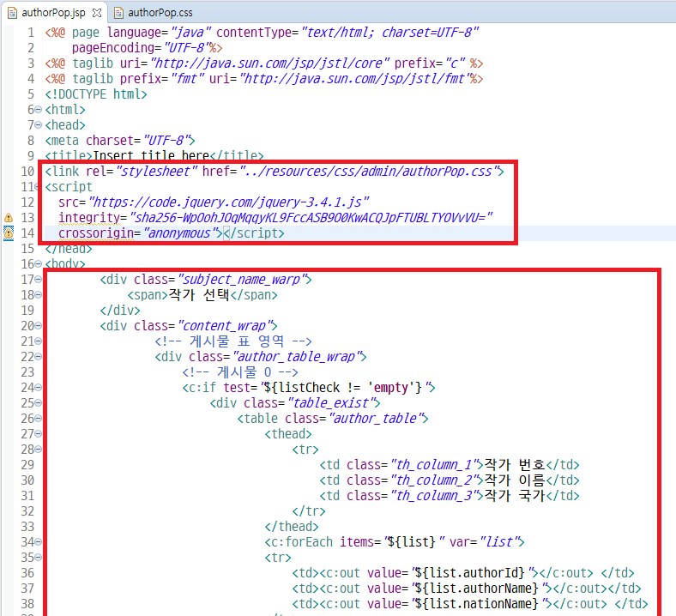Click the '작가 이름' cell text
The width and height of the screenshot is (676, 616).
(x=515, y=480)
